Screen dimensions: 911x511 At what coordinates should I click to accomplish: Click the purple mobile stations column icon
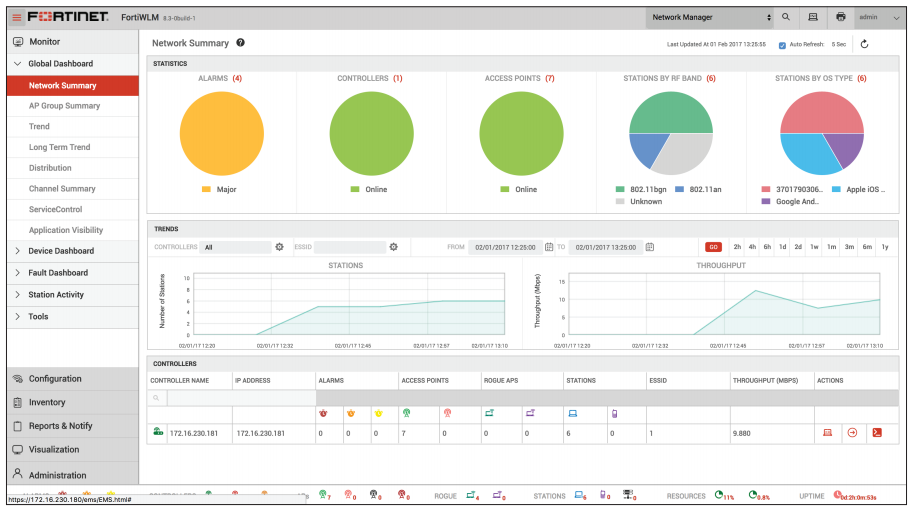614,413
